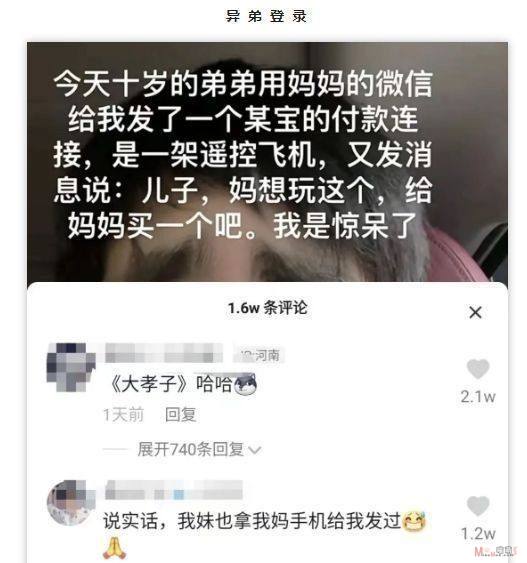This screenshot has width=527, height=563.
Task: Tap the husky dog emoji after 哈哈
Action: pyautogui.click(x=245, y=384)
